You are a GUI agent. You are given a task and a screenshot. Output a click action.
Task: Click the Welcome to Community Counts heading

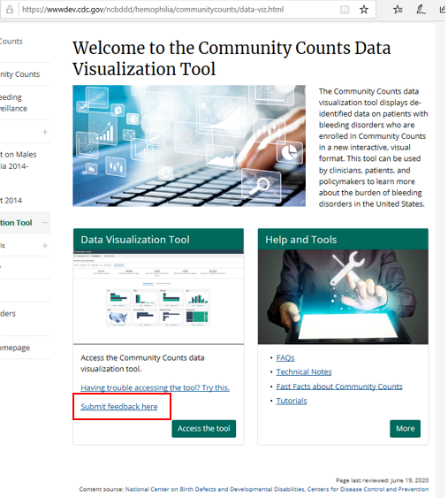point(232,58)
